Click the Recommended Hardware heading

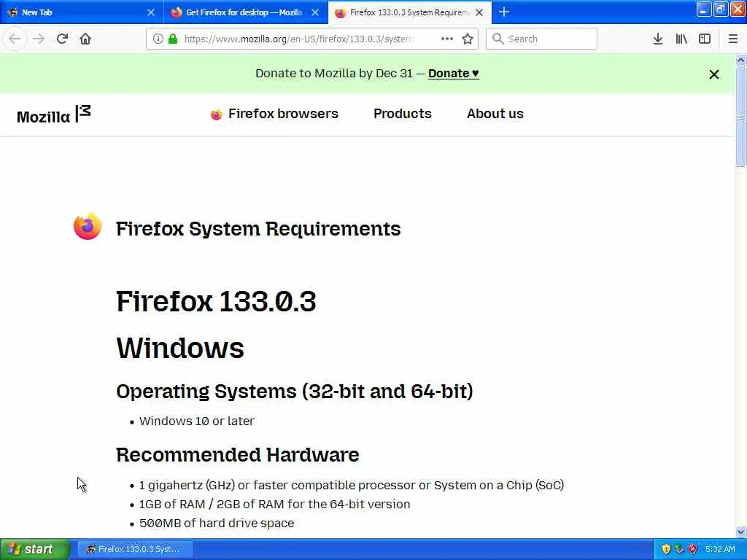(x=237, y=455)
